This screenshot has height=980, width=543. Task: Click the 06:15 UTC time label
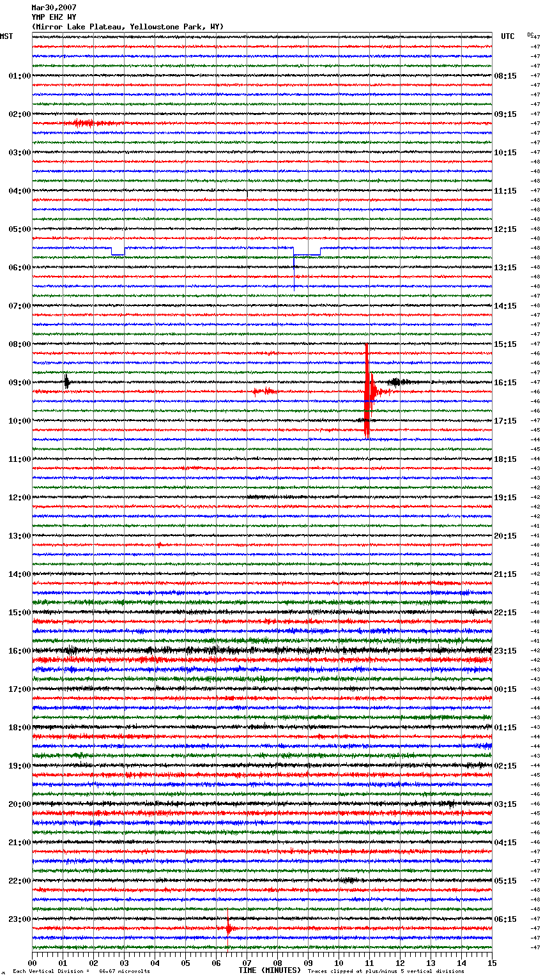tap(505, 919)
